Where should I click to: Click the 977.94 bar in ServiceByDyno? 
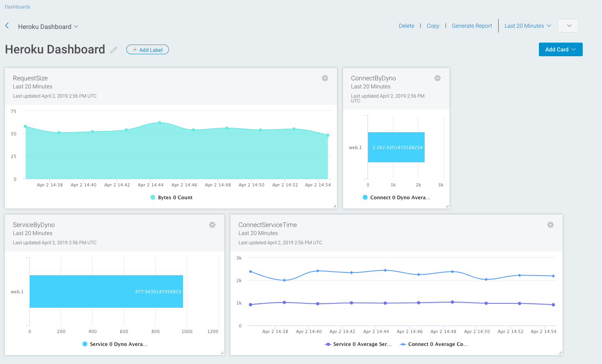106,291
